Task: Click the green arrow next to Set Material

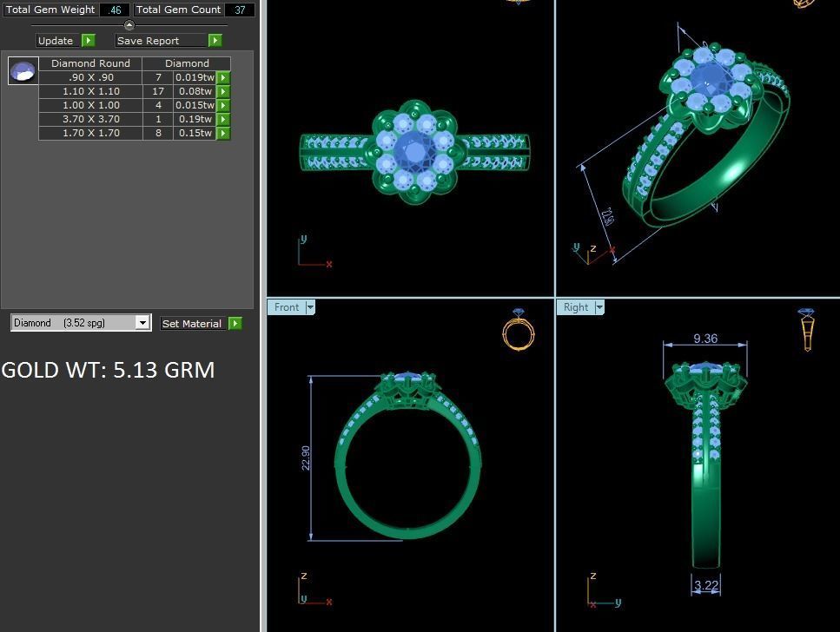Action: pyautogui.click(x=235, y=324)
